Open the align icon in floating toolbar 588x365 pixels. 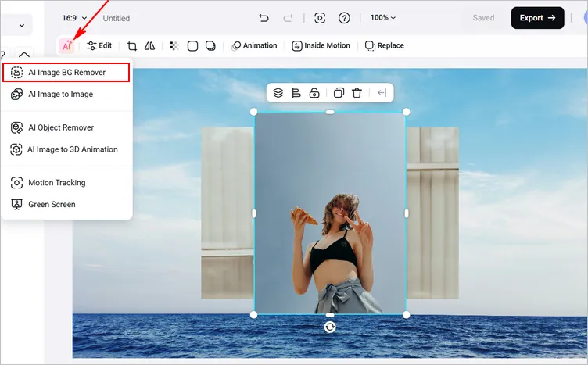(296, 92)
